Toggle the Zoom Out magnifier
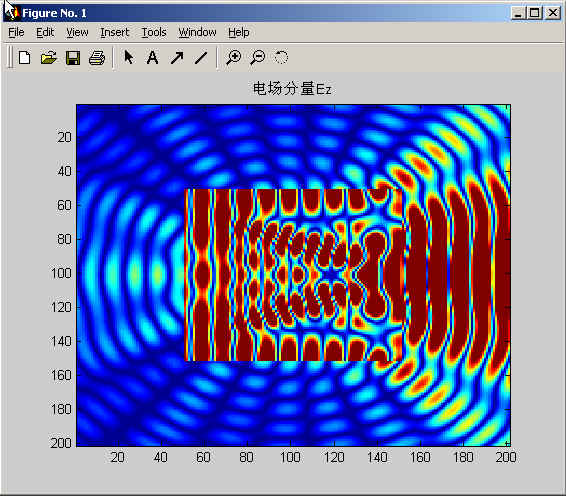Image resolution: width=566 pixels, height=496 pixels. [x=258, y=57]
